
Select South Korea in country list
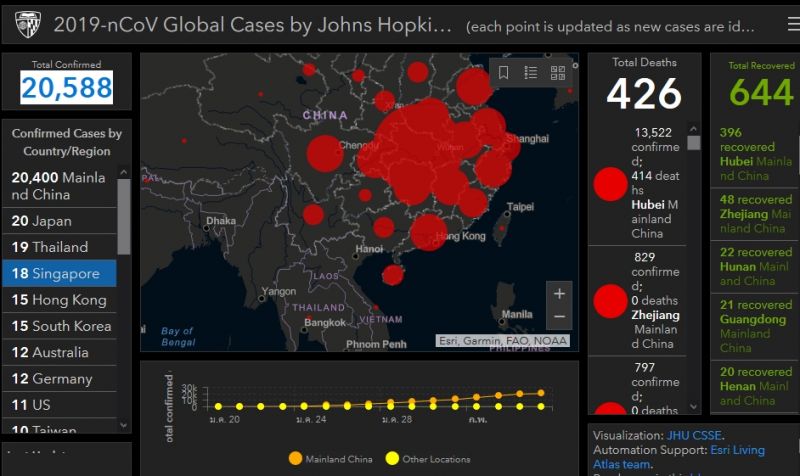(x=61, y=326)
